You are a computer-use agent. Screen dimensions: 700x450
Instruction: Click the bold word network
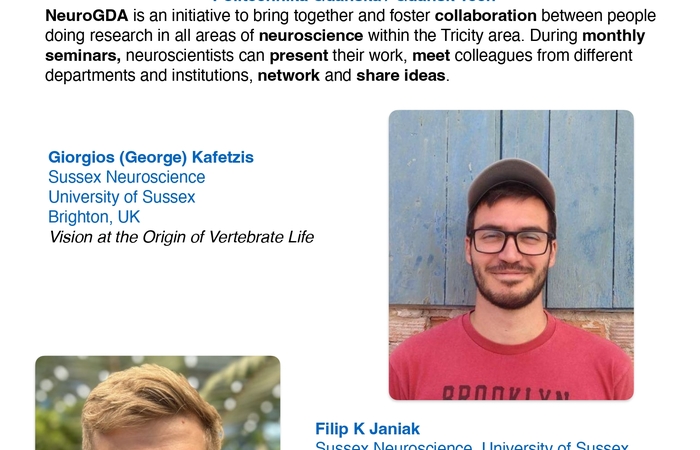pos(287,75)
